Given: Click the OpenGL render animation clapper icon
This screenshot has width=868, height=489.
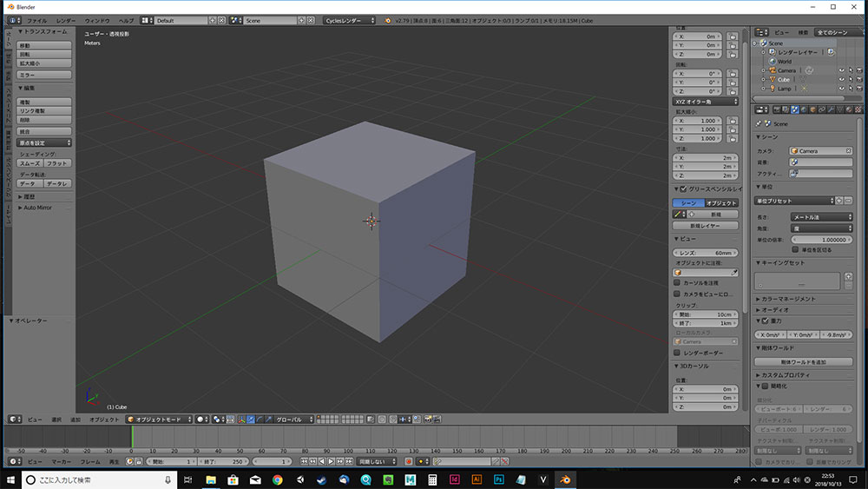Looking at the screenshot, I should click(437, 420).
